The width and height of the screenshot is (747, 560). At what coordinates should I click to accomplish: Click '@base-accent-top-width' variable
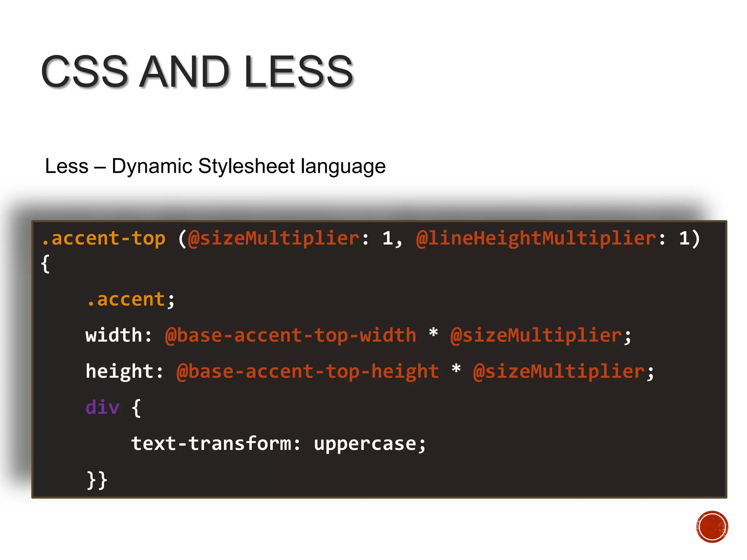[x=291, y=335]
